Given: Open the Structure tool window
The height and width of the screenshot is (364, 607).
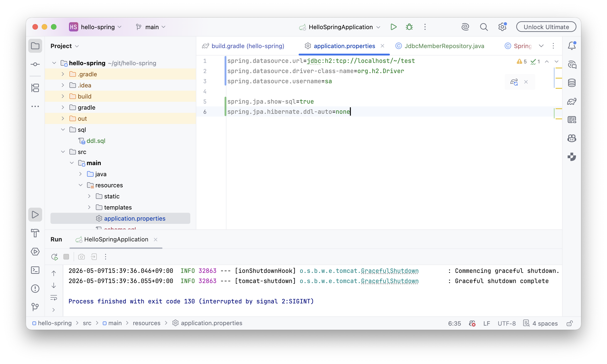Looking at the screenshot, I should pos(35,88).
